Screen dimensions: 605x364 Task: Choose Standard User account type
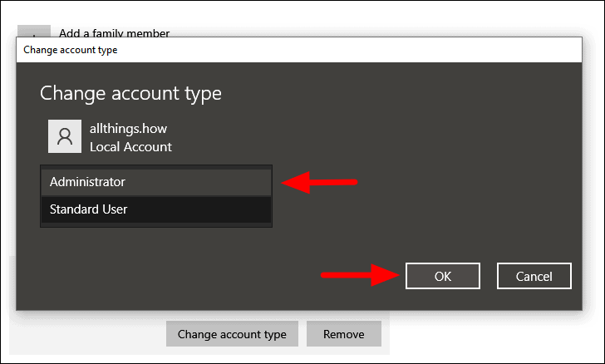coord(156,209)
